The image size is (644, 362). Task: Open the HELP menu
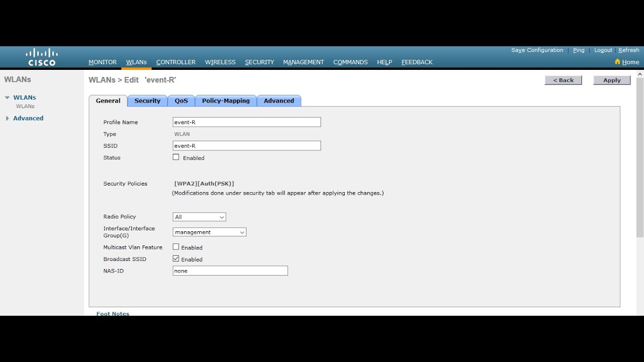point(384,62)
